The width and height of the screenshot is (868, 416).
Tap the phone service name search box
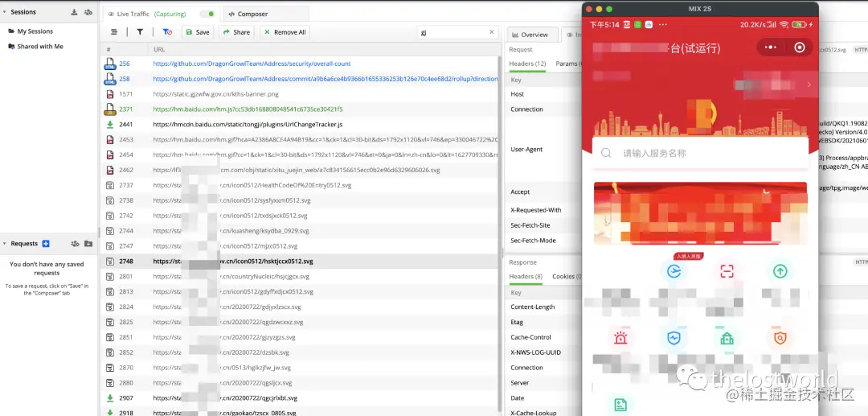coord(700,153)
